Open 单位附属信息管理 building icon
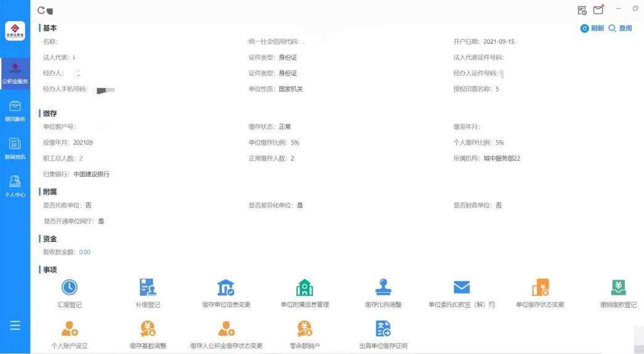Image resolution: width=644 pixels, height=354 pixels. (304, 288)
